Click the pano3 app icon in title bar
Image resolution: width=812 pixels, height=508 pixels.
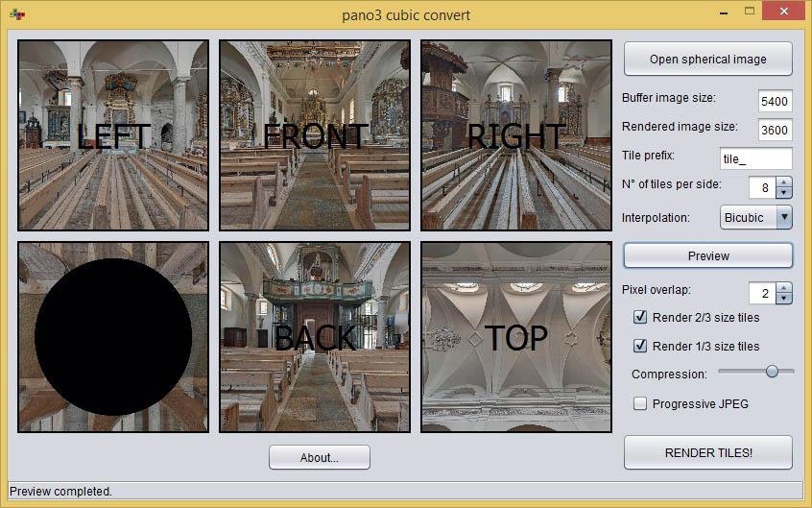16,14
